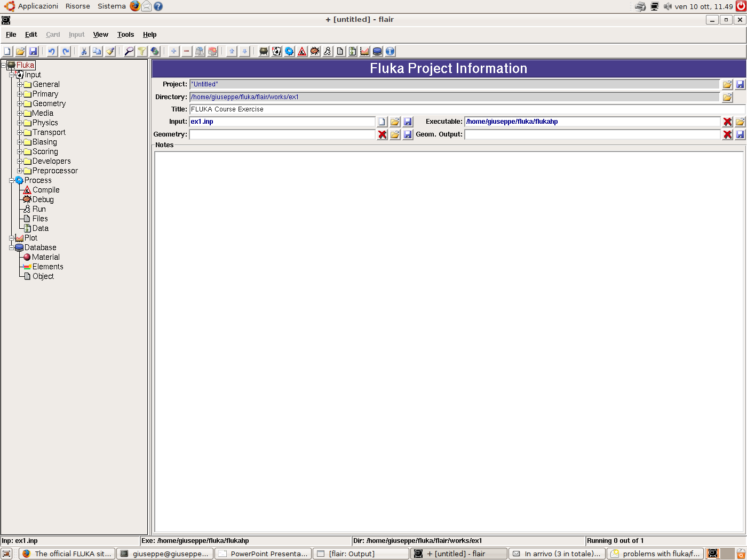
Task: Launch Firefox from the top panel
Action: (x=135, y=6)
